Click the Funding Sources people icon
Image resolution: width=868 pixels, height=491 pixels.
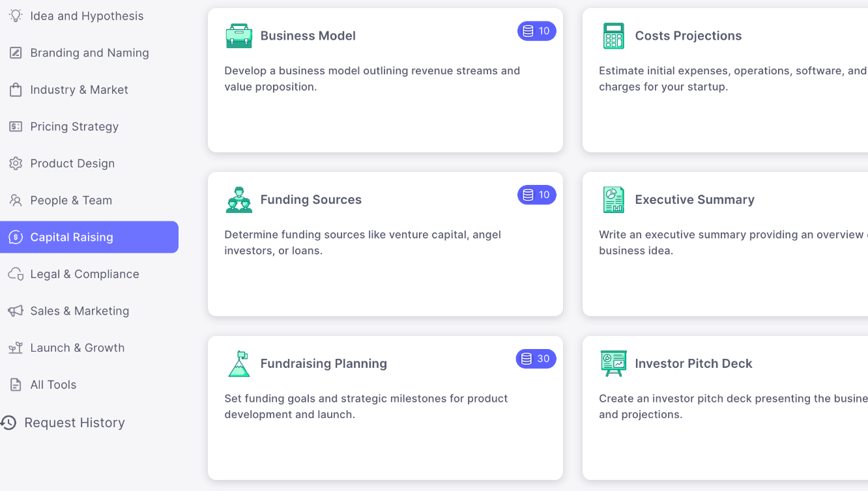(239, 200)
